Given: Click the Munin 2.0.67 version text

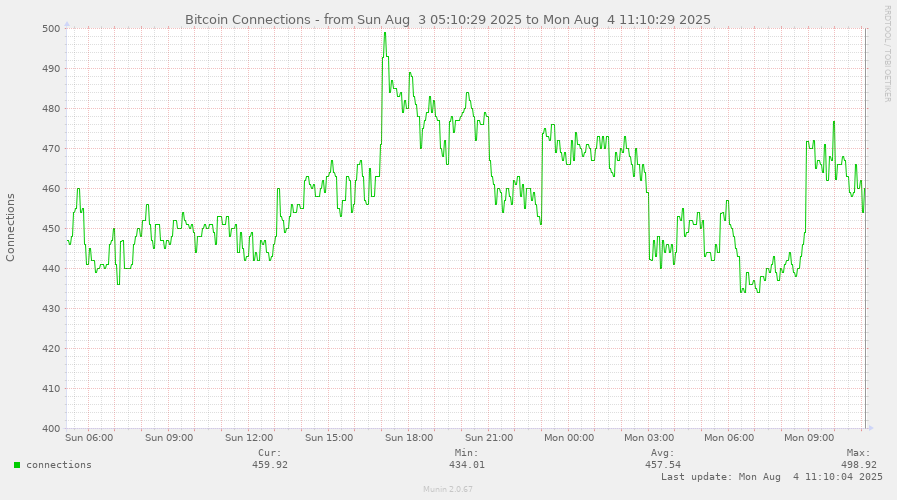Looking at the screenshot, I should pyautogui.click(x=447, y=490).
